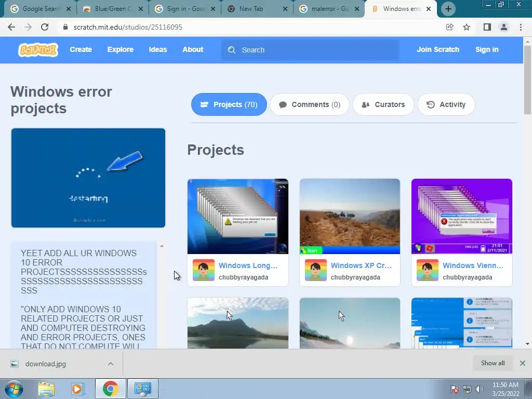Click the address bar URL
The image size is (532, 399).
[x=128, y=27]
